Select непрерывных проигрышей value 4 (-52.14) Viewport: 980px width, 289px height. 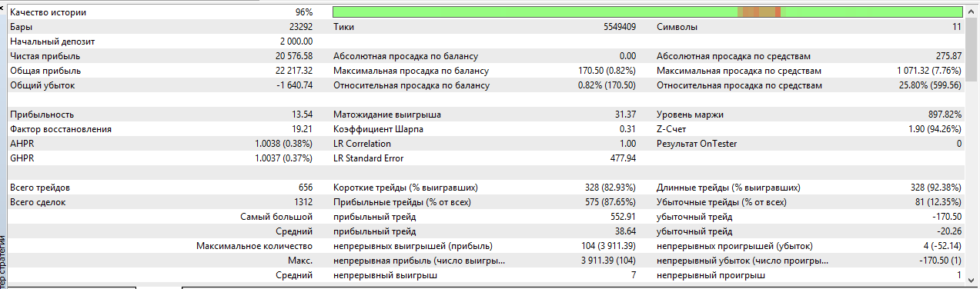941,246
